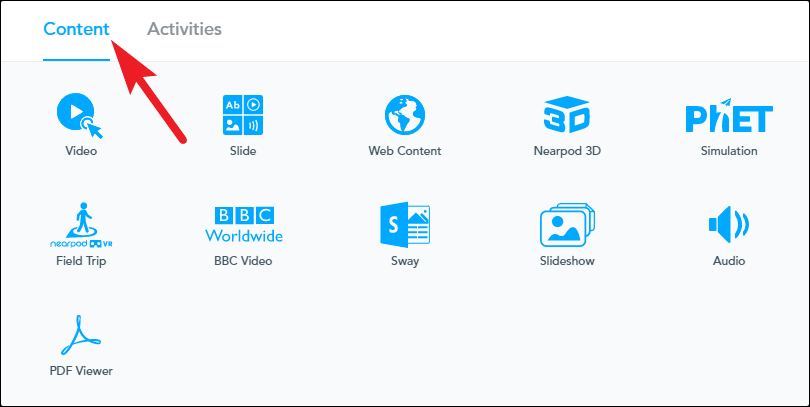The width and height of the screenshot is (810, 407).
Task: Insert a Slideshow icon
Action: 567,225
